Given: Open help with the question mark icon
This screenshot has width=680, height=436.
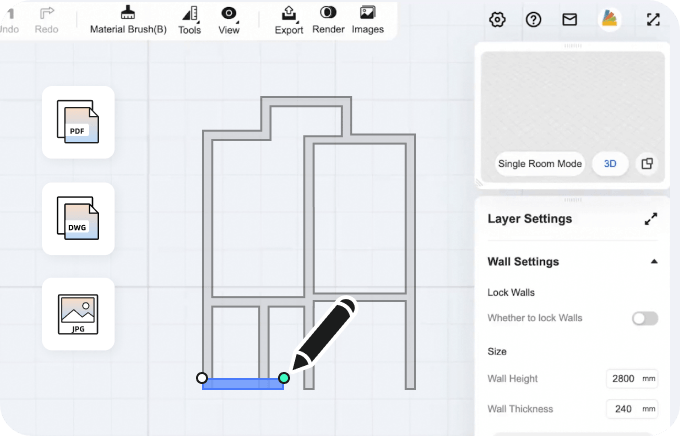Looking at the screenshot, I should 533,20.
